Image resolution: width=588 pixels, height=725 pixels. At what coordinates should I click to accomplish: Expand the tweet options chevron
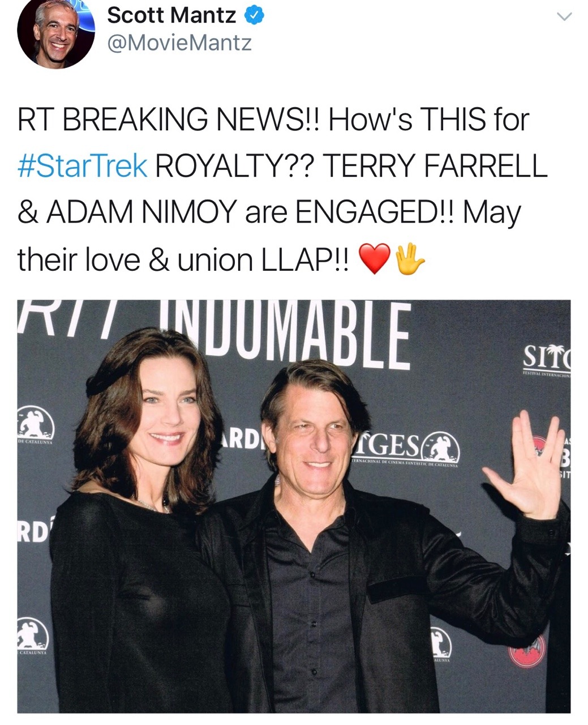pyautogui.click(x=564, y=16)
